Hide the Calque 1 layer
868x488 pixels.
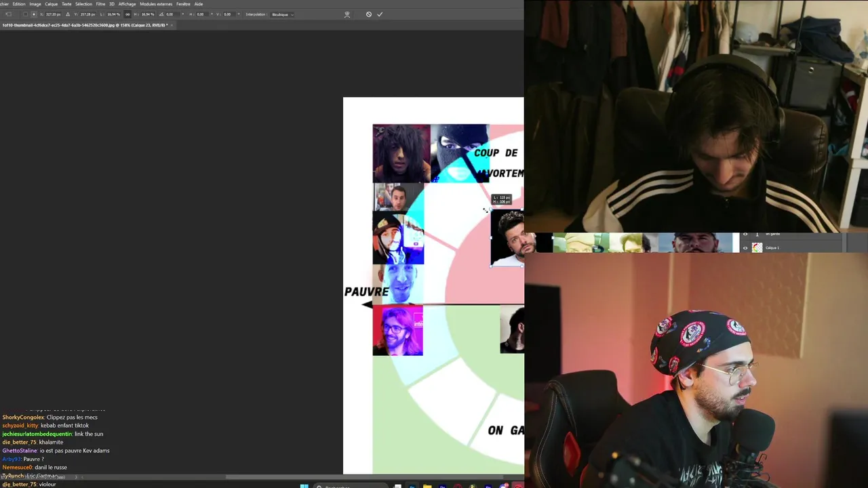point(745,248)
